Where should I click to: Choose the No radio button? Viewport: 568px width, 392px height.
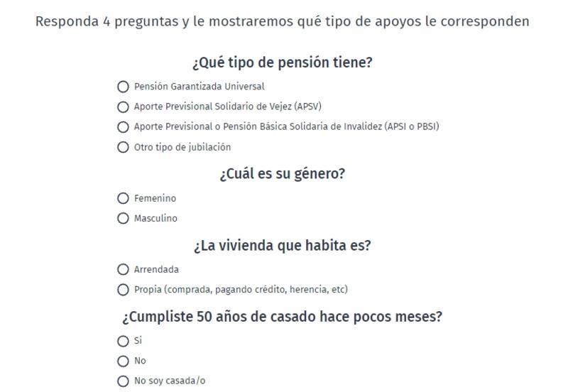pyautogui.click(x=124, y=361)
